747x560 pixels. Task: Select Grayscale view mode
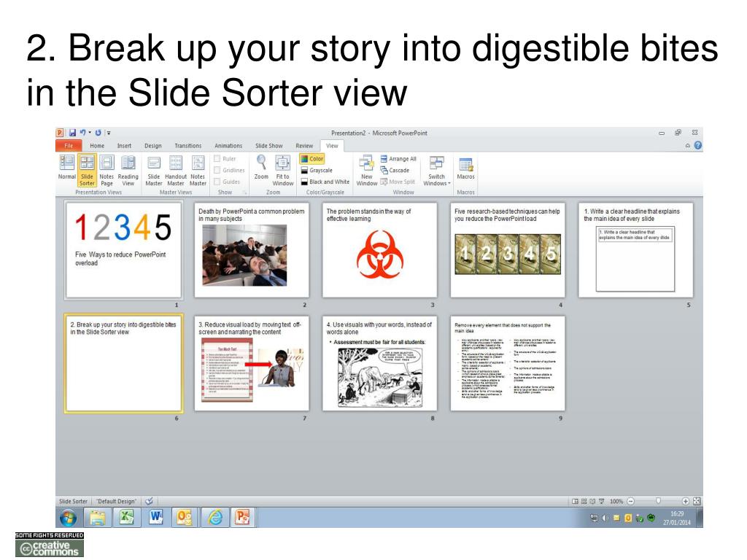pyautogui.click(x=317, y=170)
